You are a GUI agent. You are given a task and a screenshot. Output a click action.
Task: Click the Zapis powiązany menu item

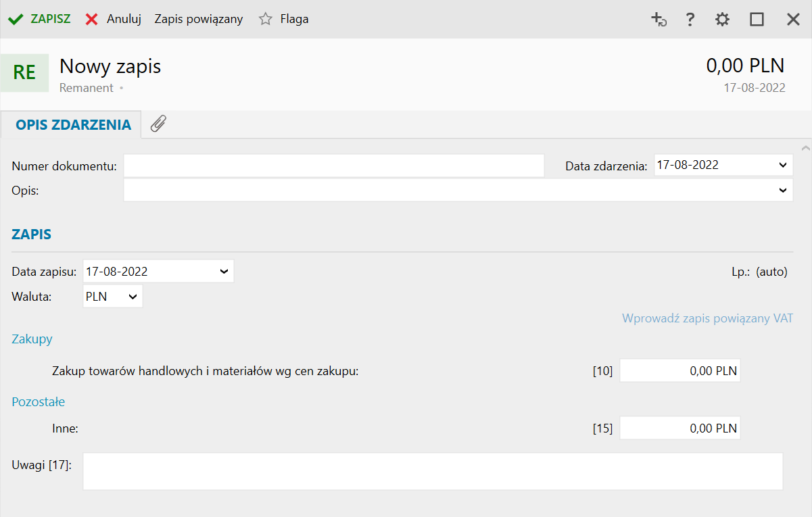tap(198, 19)
